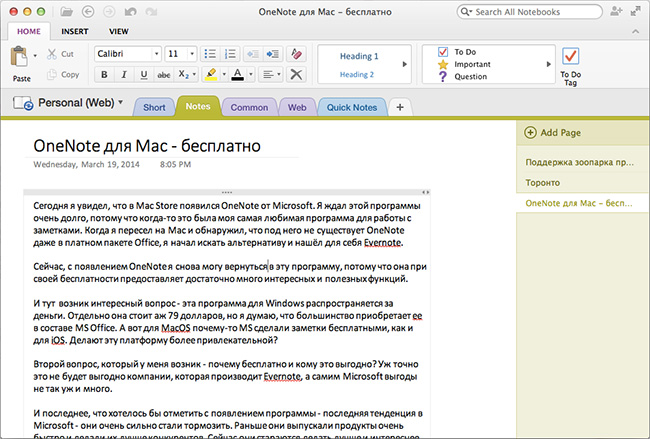Screen dimensions: 650x439
Task: Clear formatting with the eraser icon
Action: point(296,54)
